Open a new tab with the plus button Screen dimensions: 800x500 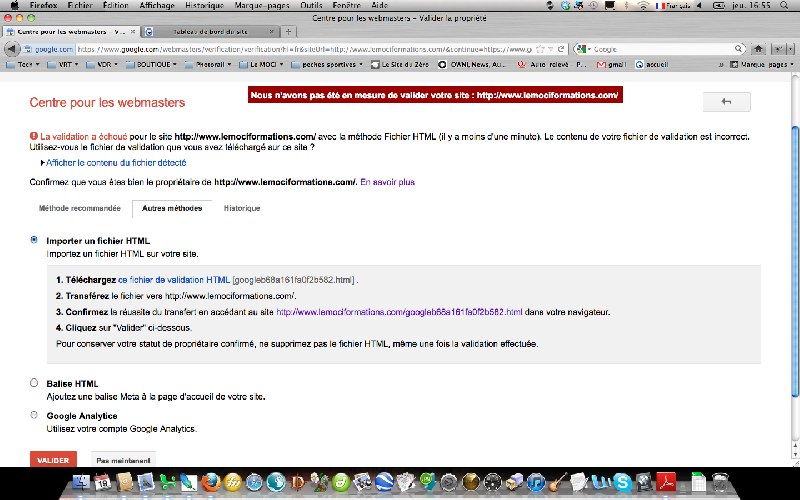coord(289,32)
